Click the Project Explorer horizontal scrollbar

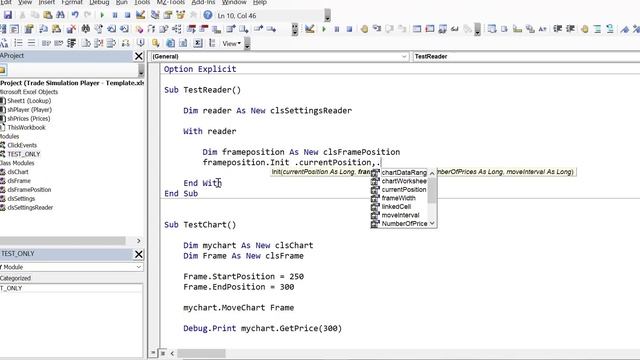[62, 241]
